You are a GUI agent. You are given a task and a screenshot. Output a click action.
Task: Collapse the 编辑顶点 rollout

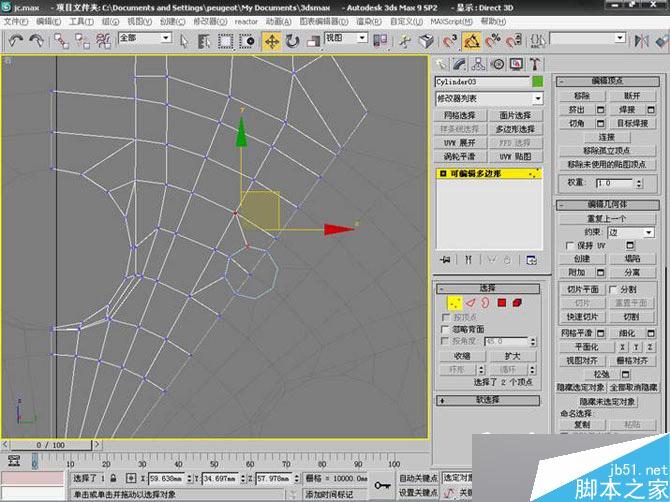pyautogui.click(x=607, y=81)
